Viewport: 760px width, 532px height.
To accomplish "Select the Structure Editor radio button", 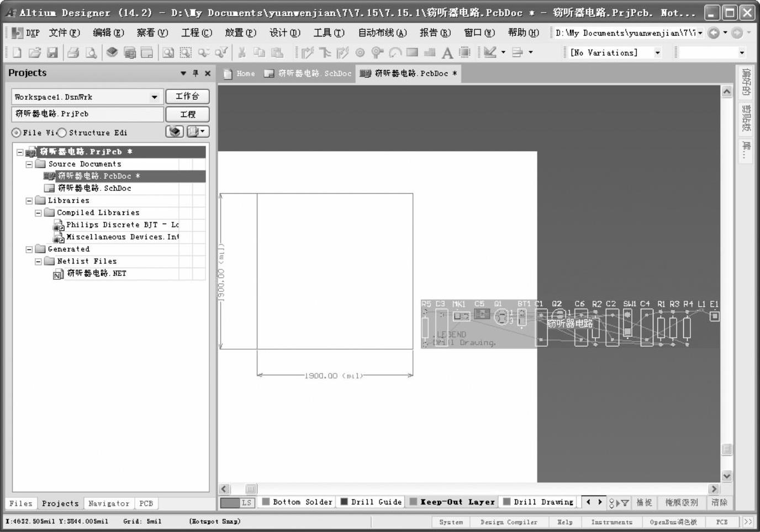I will coord(62,132).
